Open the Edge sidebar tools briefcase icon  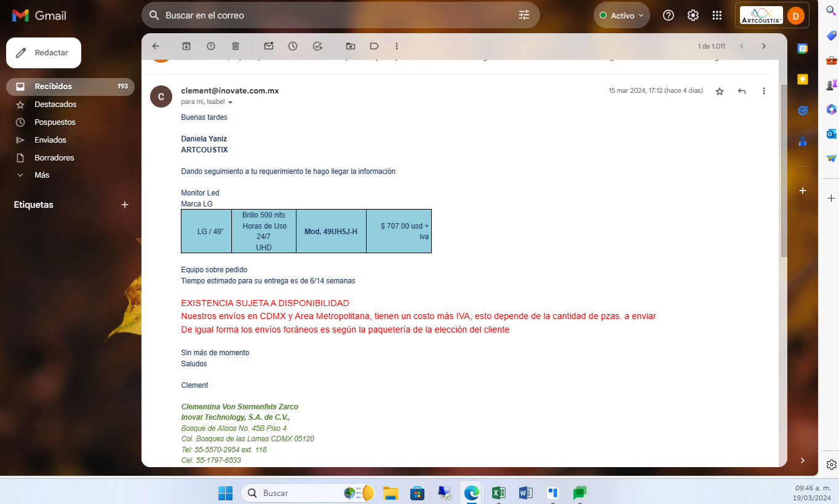(831, 60)
